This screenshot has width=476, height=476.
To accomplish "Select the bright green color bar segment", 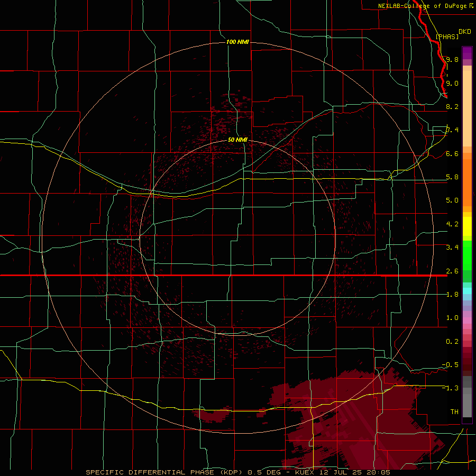I will 467,255.
